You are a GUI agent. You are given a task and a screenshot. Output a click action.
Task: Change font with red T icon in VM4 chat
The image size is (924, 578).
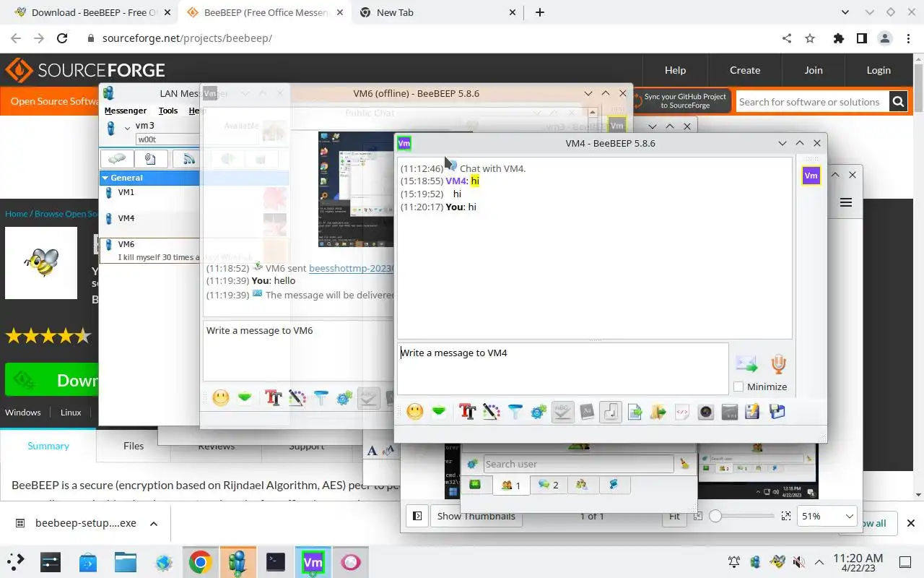[x=467, y=412]
